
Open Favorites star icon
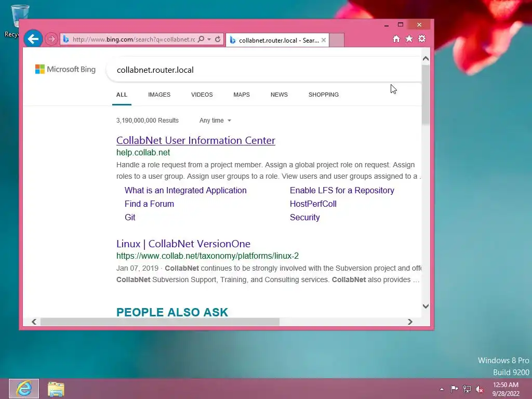click(409, 38)
